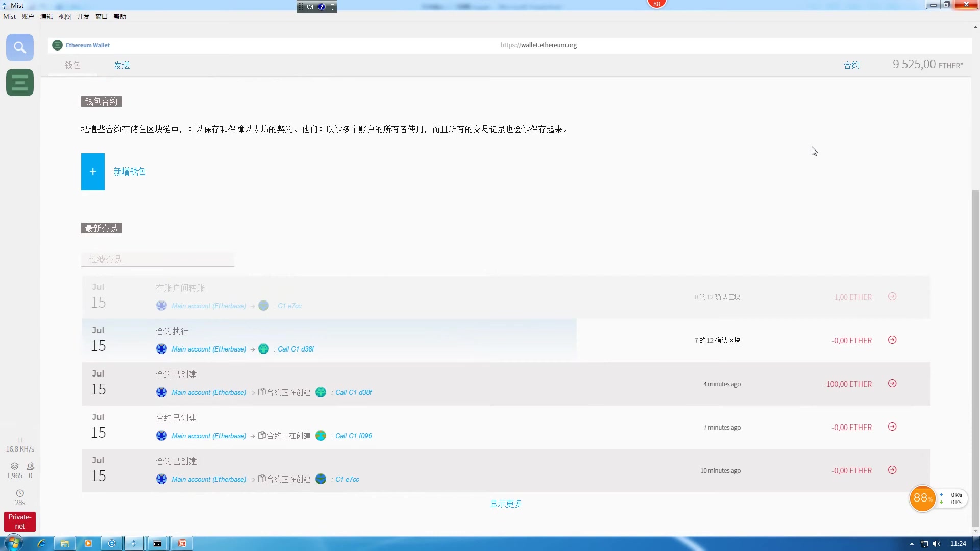Viewport: 980px width, 551px height.
Task: Select the Ethereum Wallet sidebar icon
Action: [20, 83]
